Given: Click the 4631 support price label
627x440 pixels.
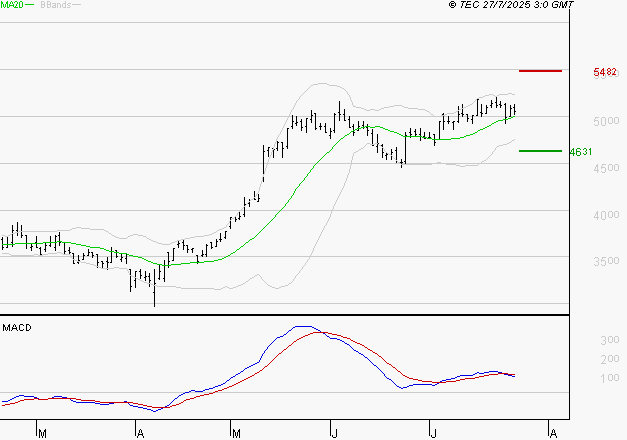Looking at the screenshot, I should click(580, 152).
